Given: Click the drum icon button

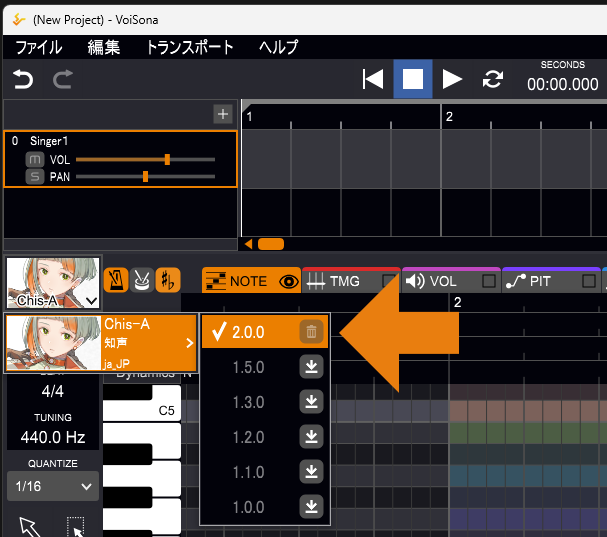Looking at the screenshot, I should pos(142,280).
